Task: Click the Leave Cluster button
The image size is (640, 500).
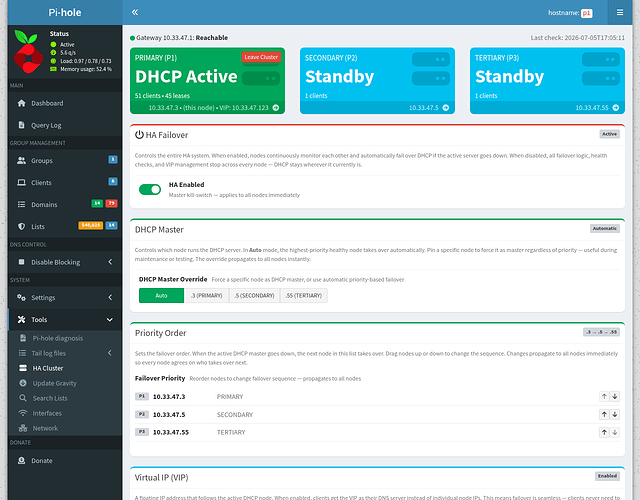Action: pos(261,57)
